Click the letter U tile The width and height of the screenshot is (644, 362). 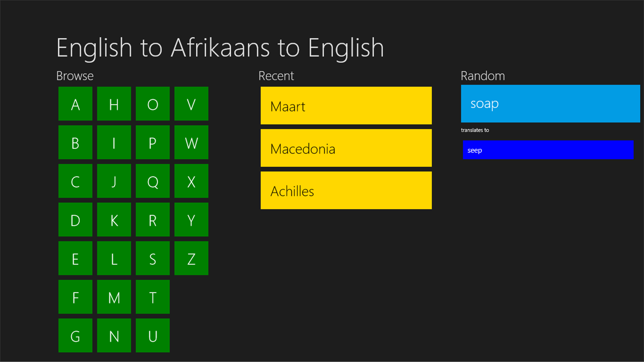[x=153, y=336]
